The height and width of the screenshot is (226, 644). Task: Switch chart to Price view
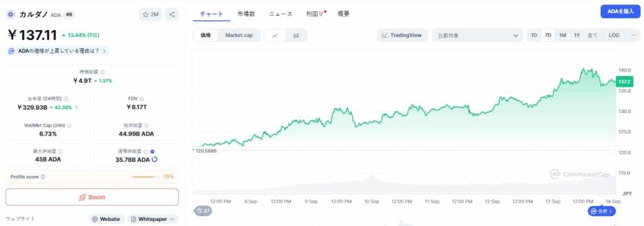(x=206, y=36)
